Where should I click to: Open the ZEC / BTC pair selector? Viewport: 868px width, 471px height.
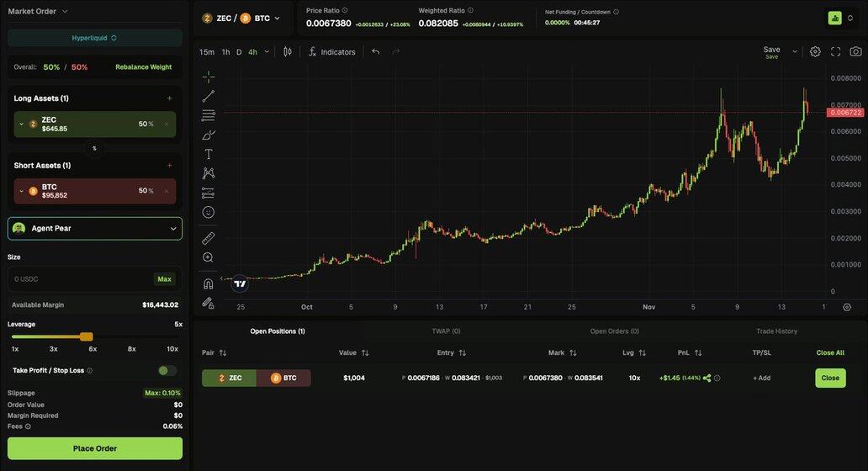tap(242, 18)
